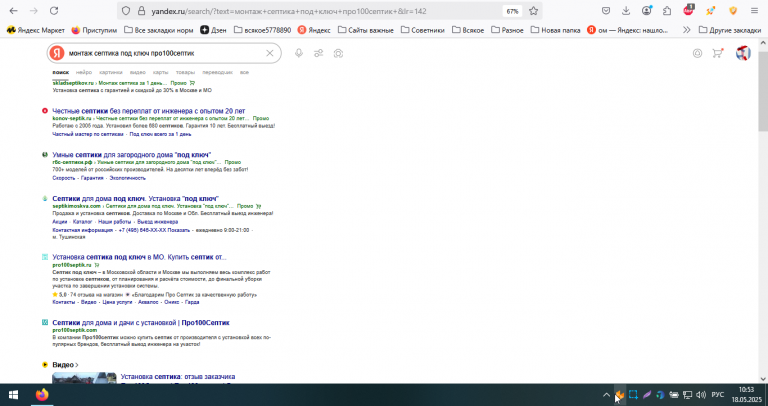
Task: Expand the Разное bookmark folder
Action: coord(507,30)
